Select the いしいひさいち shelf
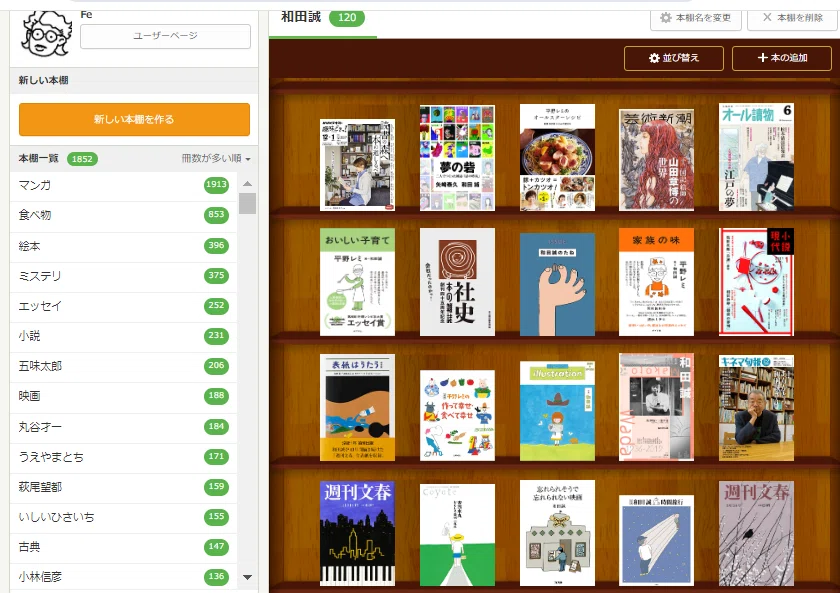 click(123, 517)
